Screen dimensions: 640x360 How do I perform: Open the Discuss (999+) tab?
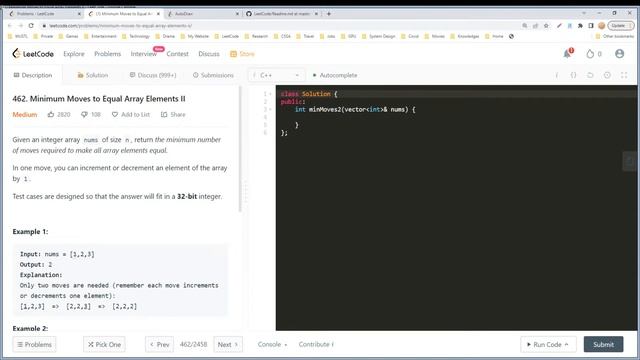pos(153,75)
